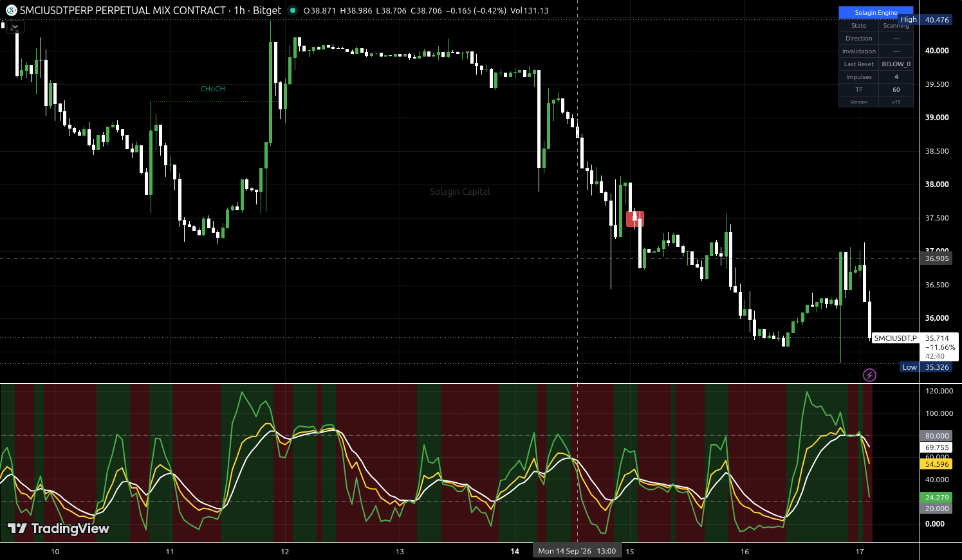This screenshot has width=962, height=560.
Task: Click the 20.000 indicator level label
Action: [937, 509]
